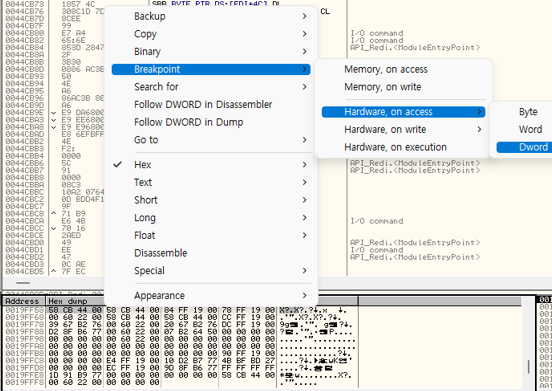The image size is (552, 391).
Task: Expand the Long submenu arrow
Action: 305,217
